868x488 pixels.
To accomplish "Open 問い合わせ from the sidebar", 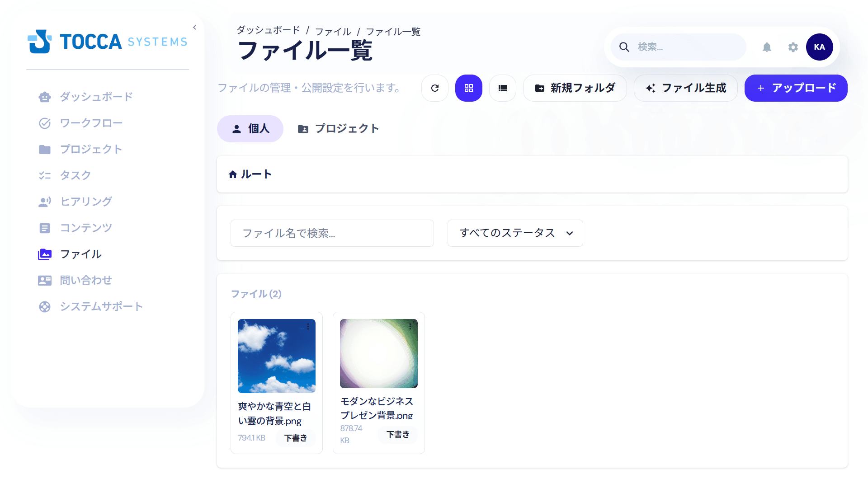I will [86, 280].
